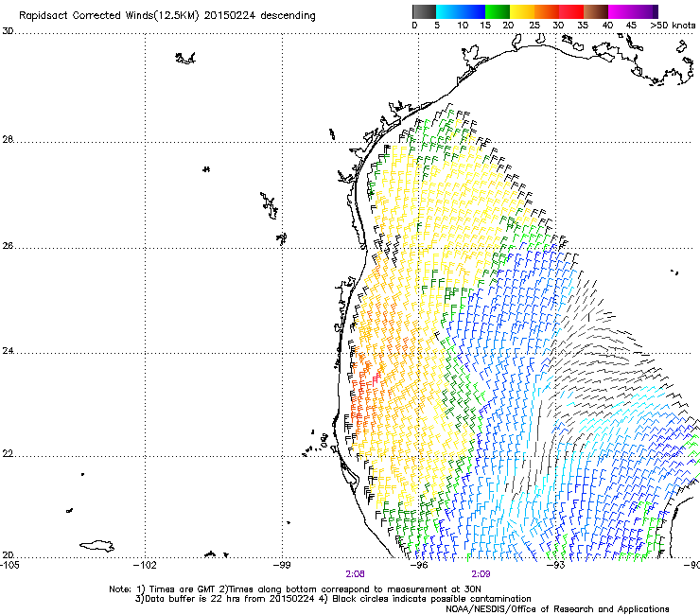Click the legend tick label '25'
700x615 pixels.
(x=534, y=26)
